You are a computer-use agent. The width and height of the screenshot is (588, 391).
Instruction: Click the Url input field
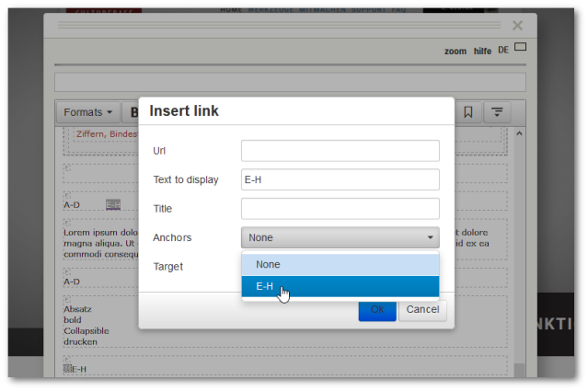tap(340, 151)
